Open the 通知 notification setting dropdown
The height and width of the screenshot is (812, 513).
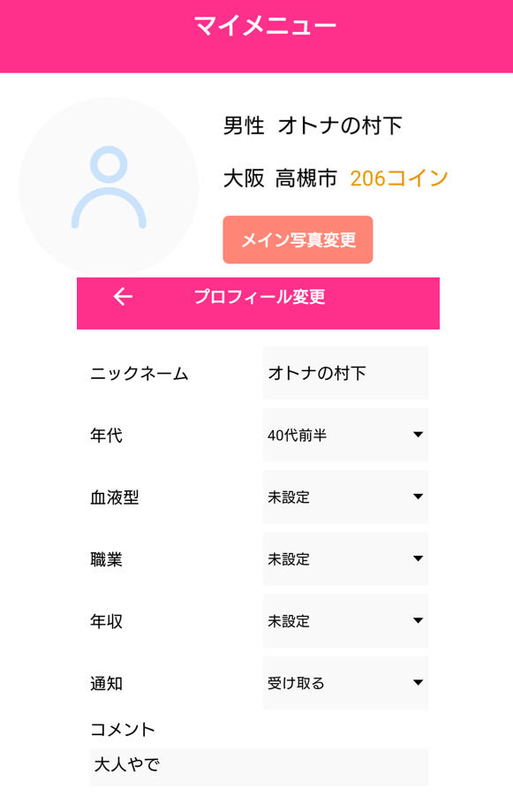[x=345, y=683]
